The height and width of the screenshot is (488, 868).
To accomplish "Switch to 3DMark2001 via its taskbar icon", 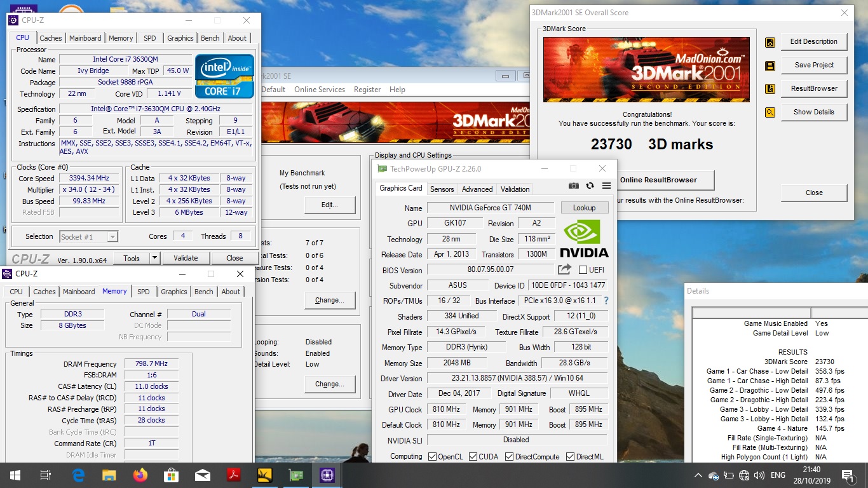I will pyautogui.click(x=264, y=475).
